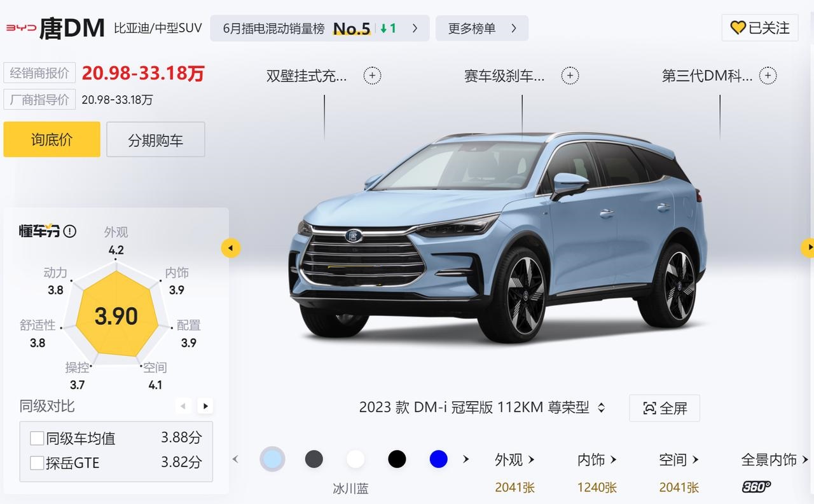Click the 询底价 price inquiry button
The height and width of the screenshot is (504, 814).
coord(52,139)
